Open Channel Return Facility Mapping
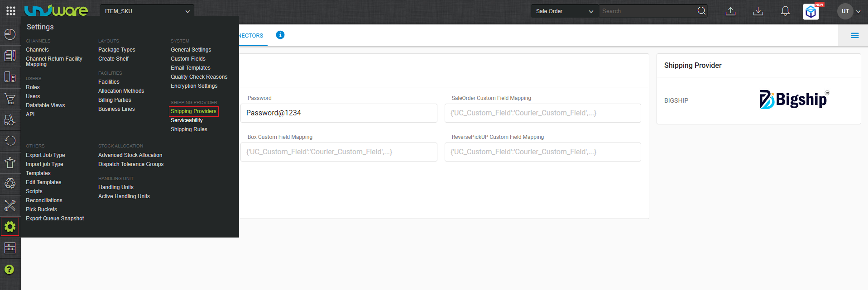Image resolution: width=868 pixels, height=290 pixels. coord(54,62)
